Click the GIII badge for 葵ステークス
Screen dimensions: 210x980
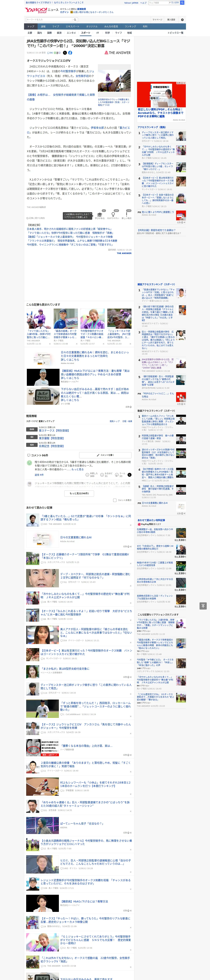(x=32, y=429)
